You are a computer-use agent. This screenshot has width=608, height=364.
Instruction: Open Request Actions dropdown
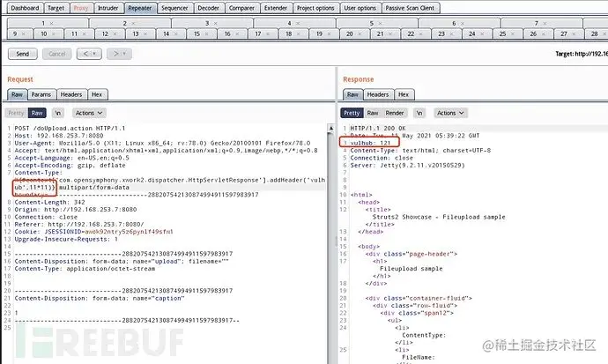(89, 113)
